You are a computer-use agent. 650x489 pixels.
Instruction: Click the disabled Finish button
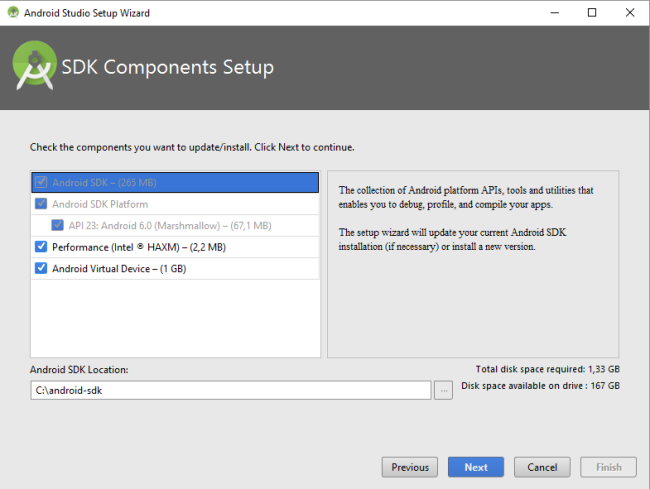609,467
